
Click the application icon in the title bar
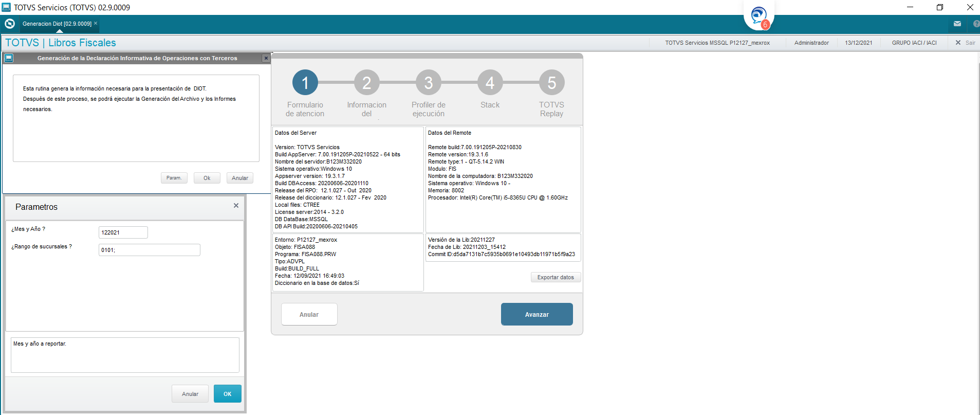[x=6, y=7]
